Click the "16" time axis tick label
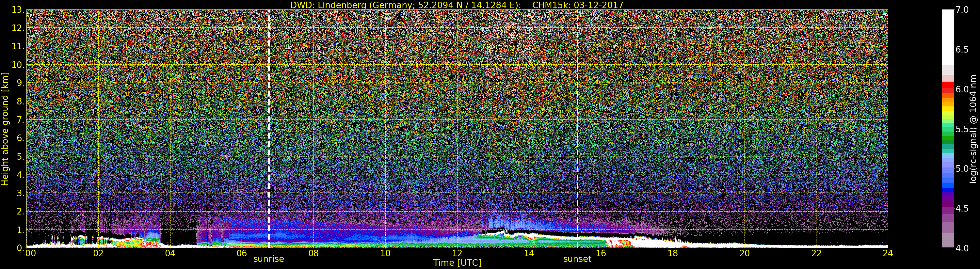Viewport: 980px width, 269px height. point(601,253)
